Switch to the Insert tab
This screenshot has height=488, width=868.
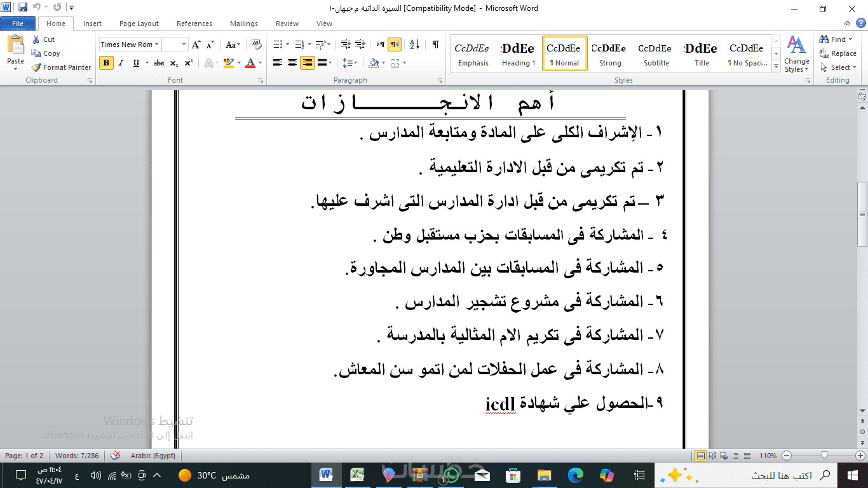coord(92,24)
